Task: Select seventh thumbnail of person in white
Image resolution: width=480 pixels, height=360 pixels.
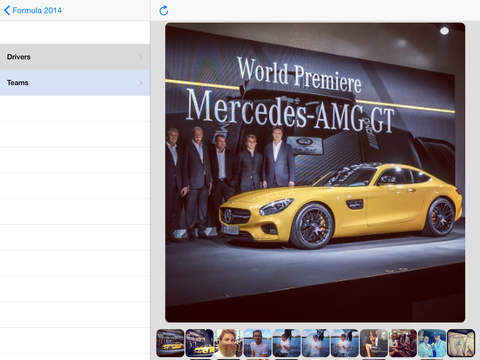Action: click(345, 343)
